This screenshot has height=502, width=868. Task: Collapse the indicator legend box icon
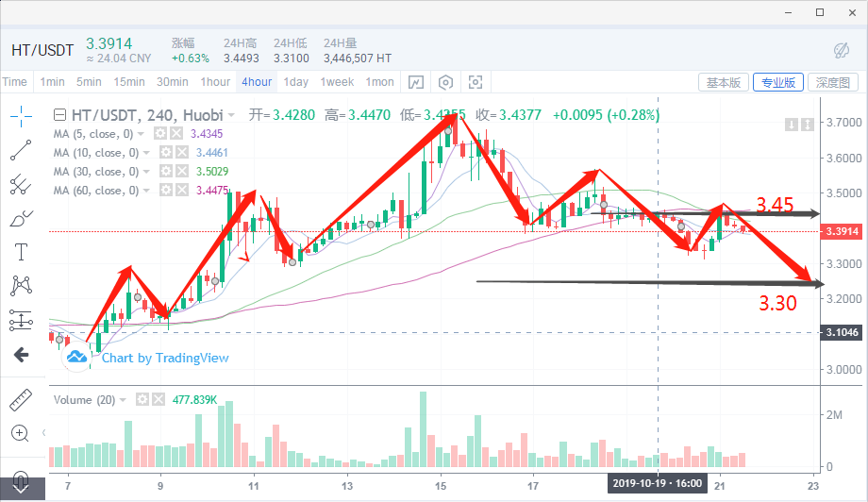[59, 115]
